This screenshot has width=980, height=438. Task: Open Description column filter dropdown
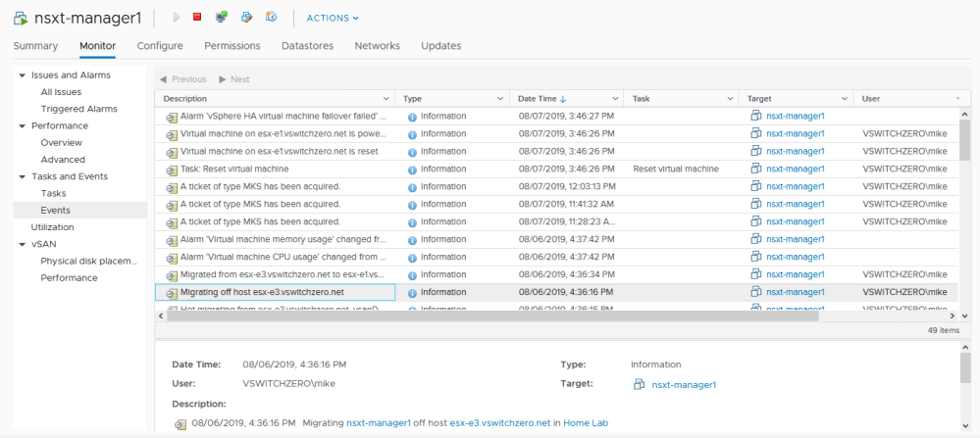[x=385, y=99]
